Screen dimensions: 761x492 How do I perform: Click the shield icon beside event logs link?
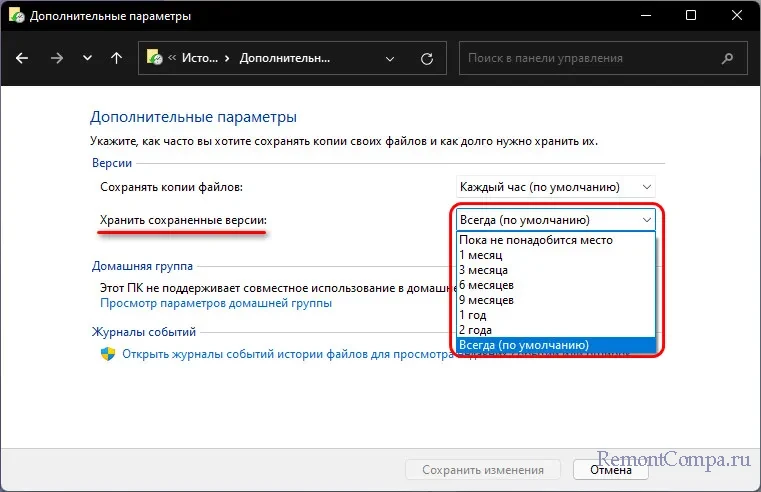coord(108,353)
